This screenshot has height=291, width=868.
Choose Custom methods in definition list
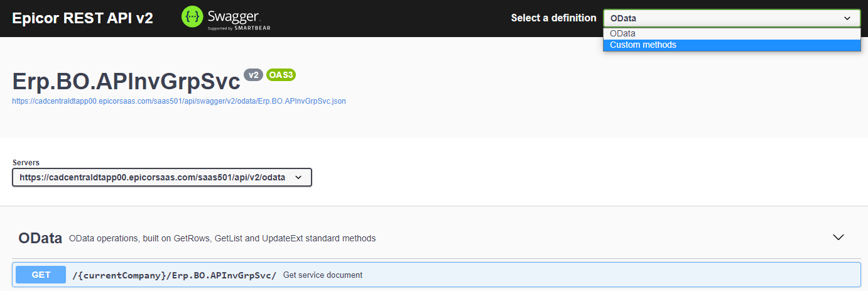(732, 45)
